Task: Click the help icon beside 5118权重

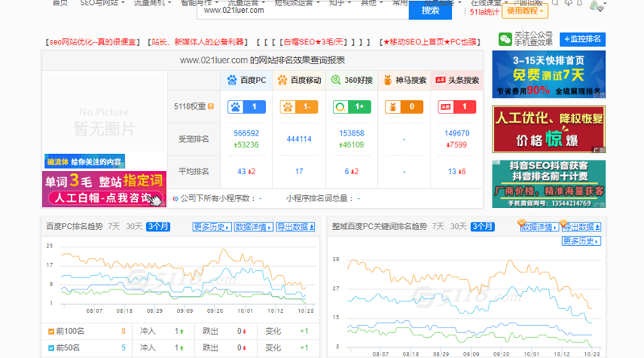Action: [210, 106]
